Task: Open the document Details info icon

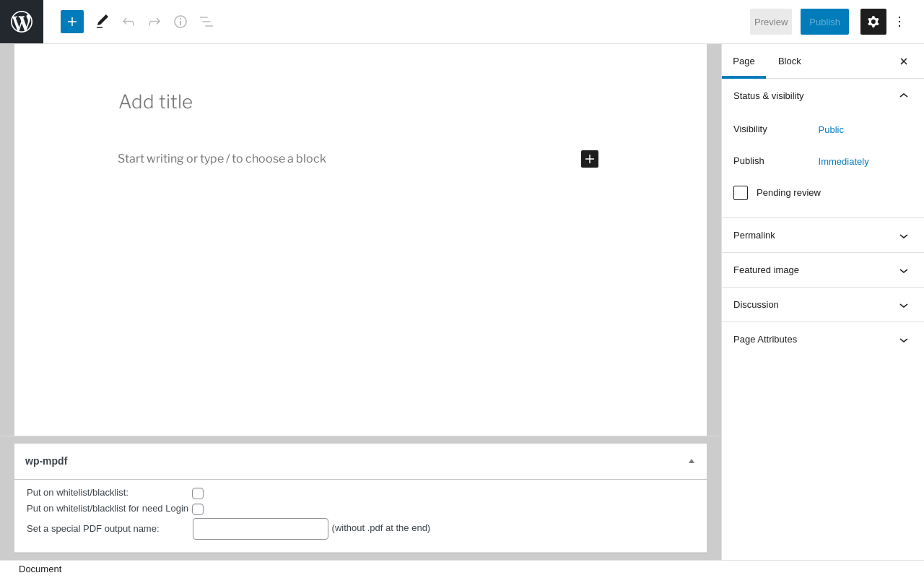Action: tap(180, 22)
